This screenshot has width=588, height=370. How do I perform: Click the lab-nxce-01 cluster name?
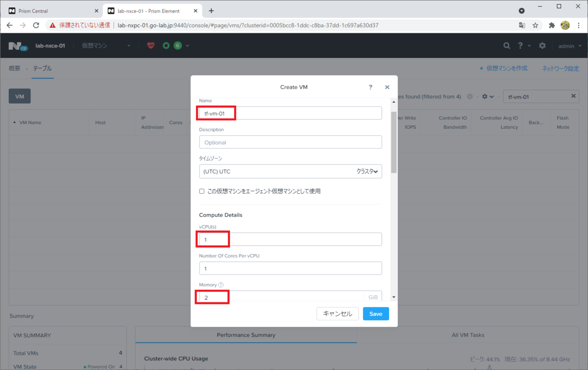click(x=50, y=46)
